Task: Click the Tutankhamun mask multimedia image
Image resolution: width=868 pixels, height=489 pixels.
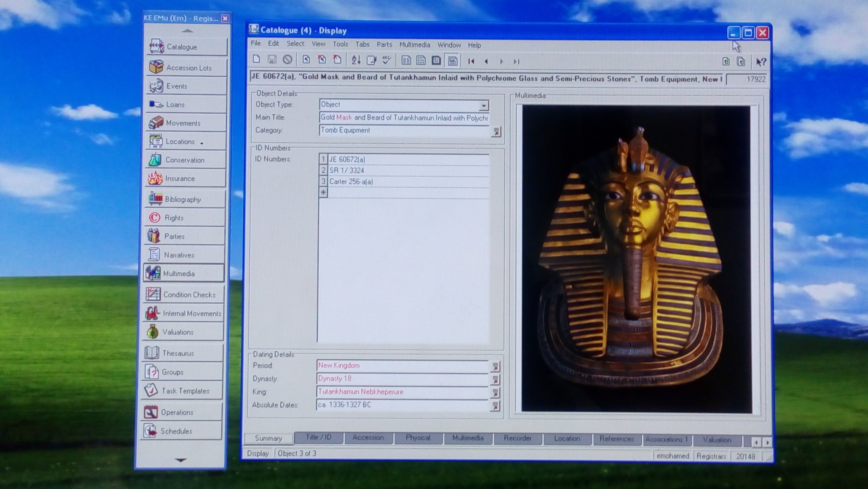Action: point(637,258)
